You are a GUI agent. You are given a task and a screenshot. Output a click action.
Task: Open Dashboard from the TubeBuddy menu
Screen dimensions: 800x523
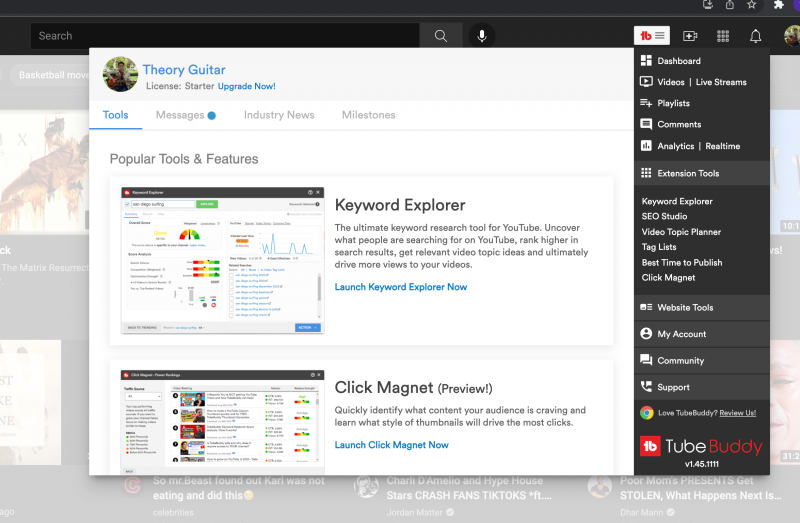coord(678,61)
